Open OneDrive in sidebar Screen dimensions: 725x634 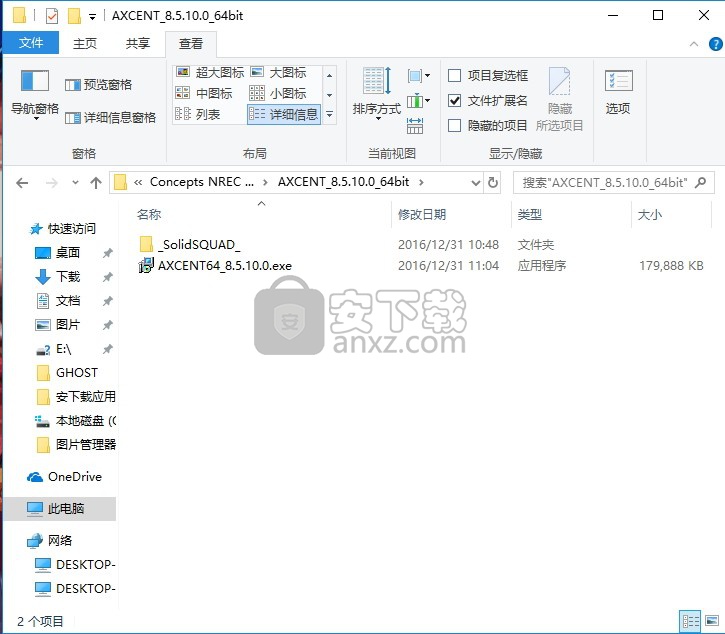click(64, 477)
